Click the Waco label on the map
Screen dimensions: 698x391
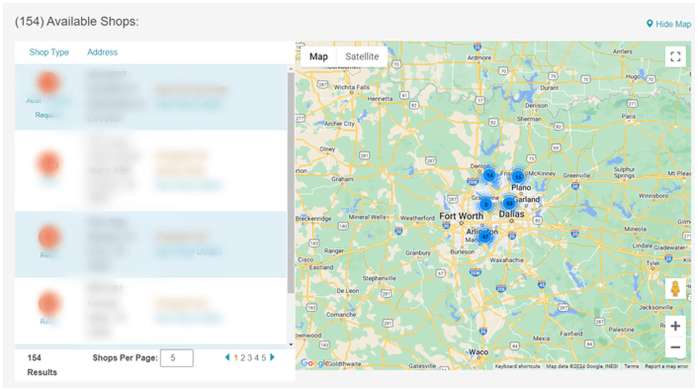[x=478, y=352]
